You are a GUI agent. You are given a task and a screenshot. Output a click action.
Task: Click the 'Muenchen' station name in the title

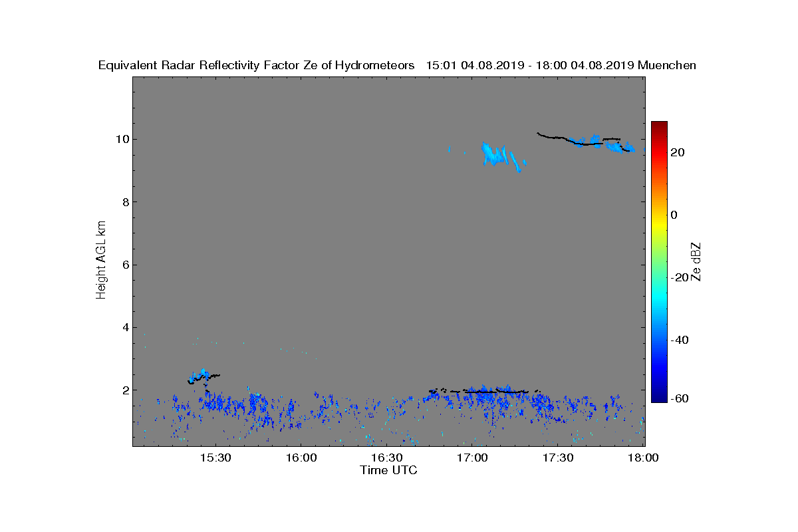point(667,65)
